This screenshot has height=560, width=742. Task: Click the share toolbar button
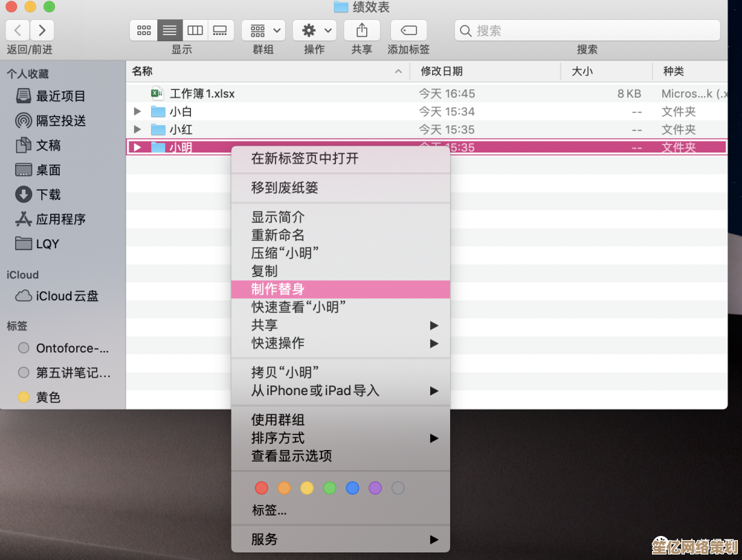(361, 30)
